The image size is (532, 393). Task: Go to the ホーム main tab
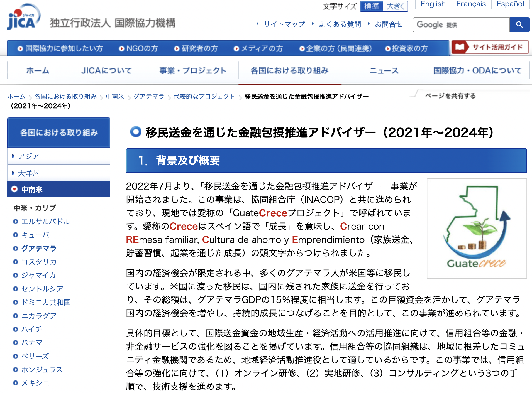click(38, 70)
